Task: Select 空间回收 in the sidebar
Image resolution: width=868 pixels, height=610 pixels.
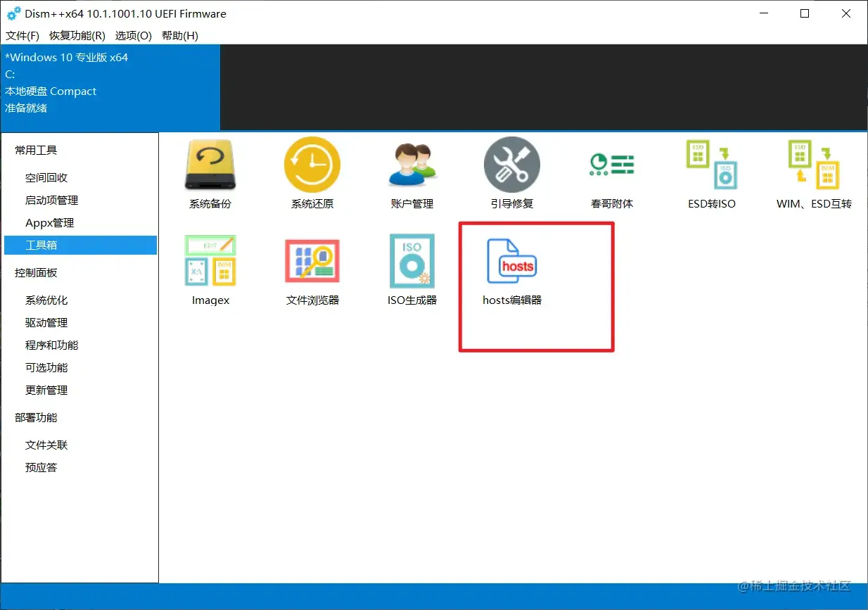Action: pyautogui.click(x=80, y=178)
